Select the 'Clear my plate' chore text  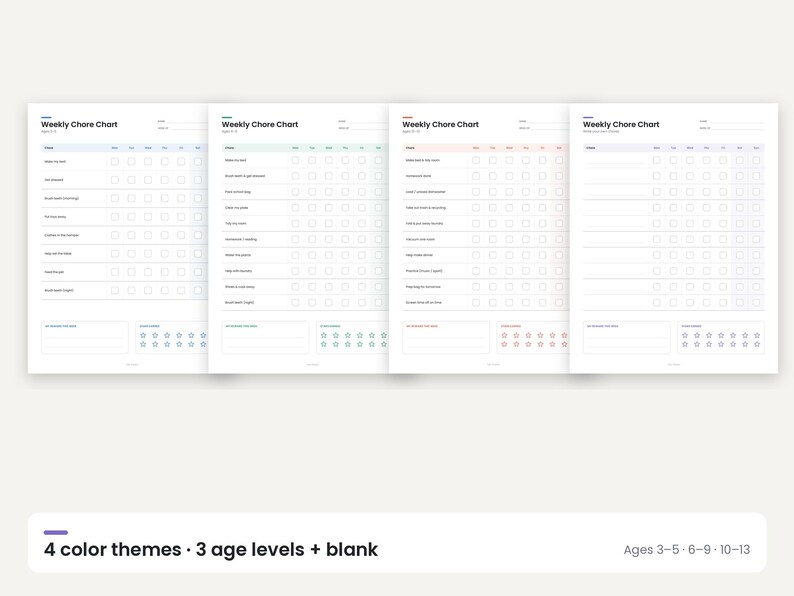tap(236, 208)
